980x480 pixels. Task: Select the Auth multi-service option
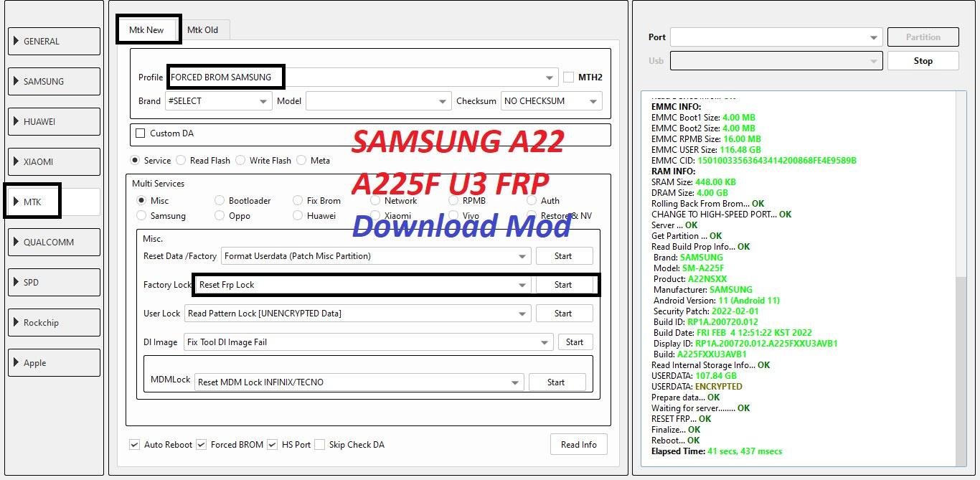click(x=532, y=200)
